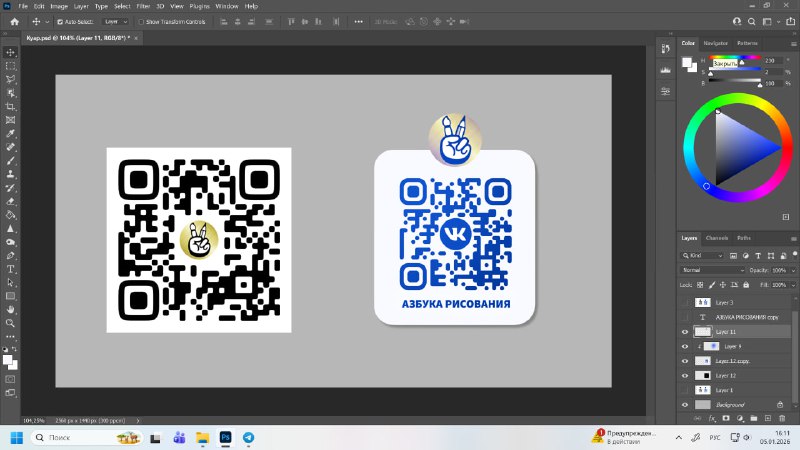Viewport: 800px width, 450px height.
Task: Check Show Transform Controls
Action: pos(141,21)
